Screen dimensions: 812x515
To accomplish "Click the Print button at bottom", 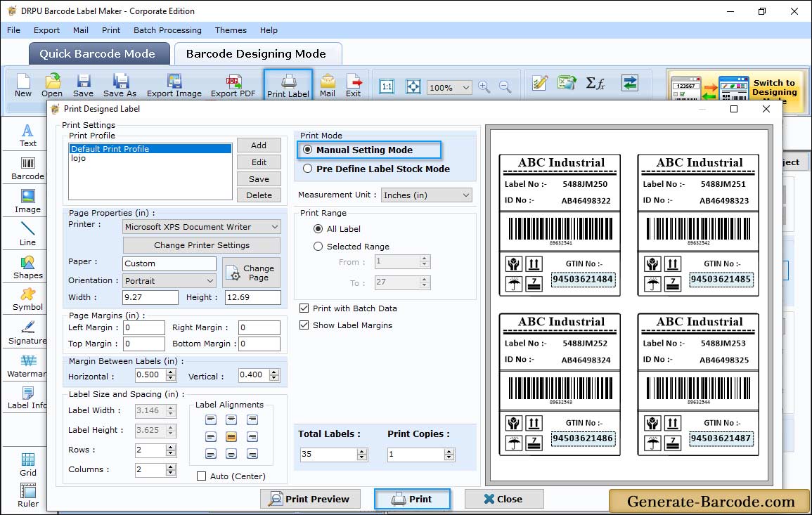I will [412, 499].
